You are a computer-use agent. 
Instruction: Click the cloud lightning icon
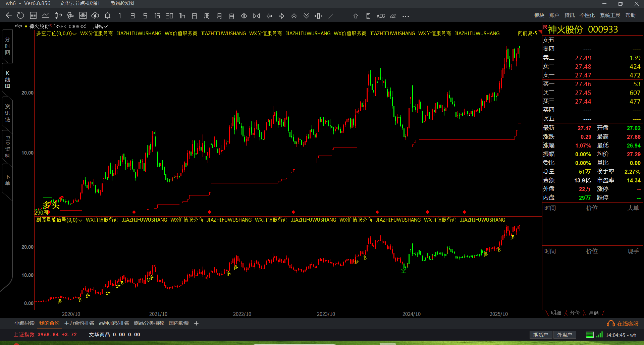tap(95, 16)
